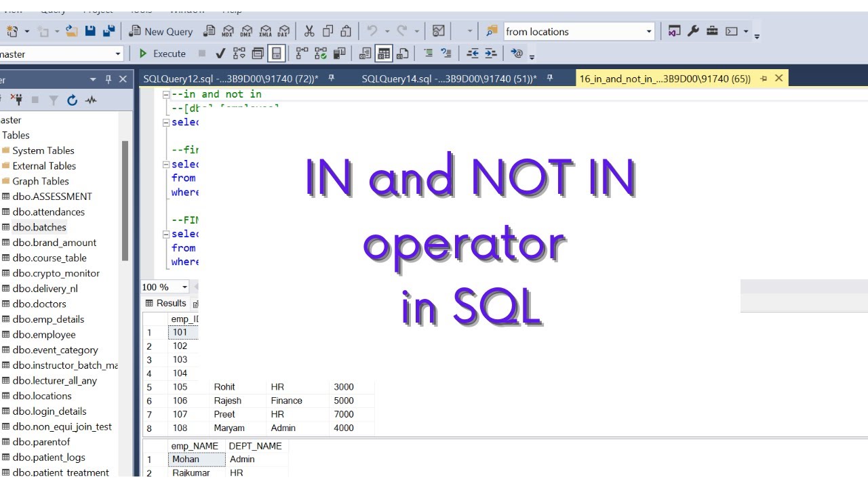The width and height of the screenshot is (868, 488).
Task: Create an Analysis Services DMX query
Action: click(x=246, y=31)
